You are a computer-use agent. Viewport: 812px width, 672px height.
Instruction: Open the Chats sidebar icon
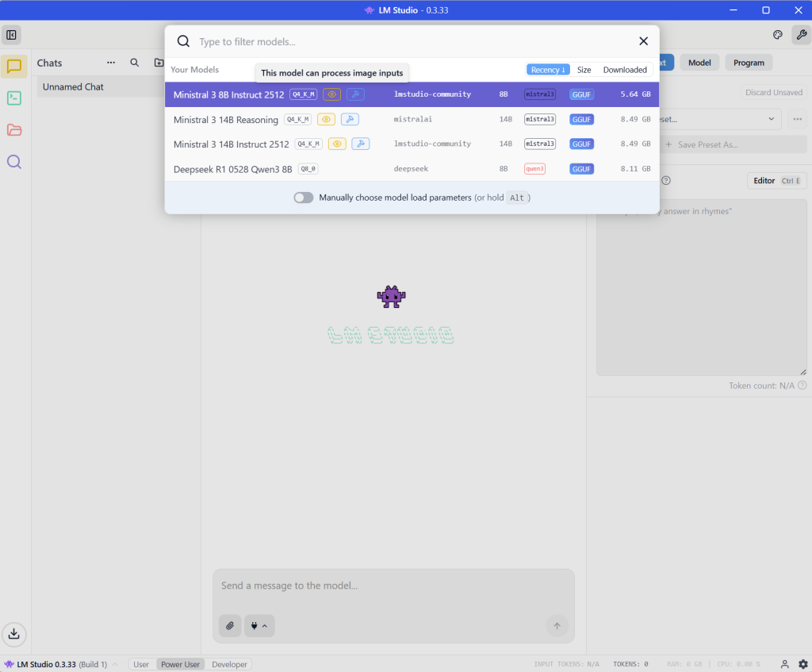[13, 67]
